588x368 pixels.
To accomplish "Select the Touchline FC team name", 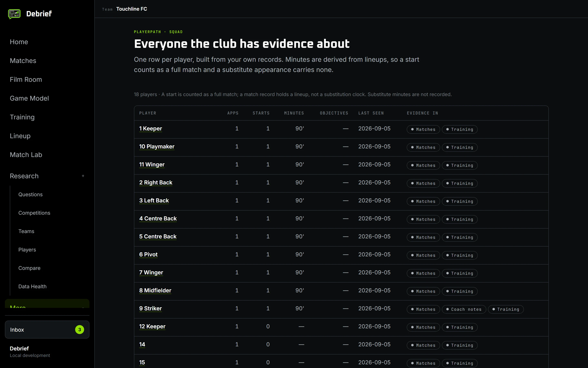I will [132, 9].
